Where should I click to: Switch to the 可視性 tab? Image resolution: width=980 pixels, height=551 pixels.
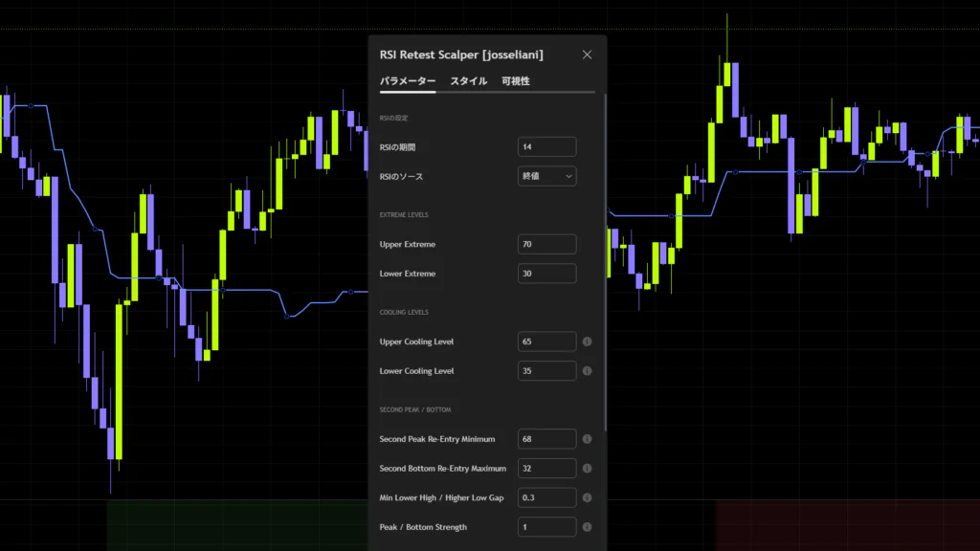point(516,81)
